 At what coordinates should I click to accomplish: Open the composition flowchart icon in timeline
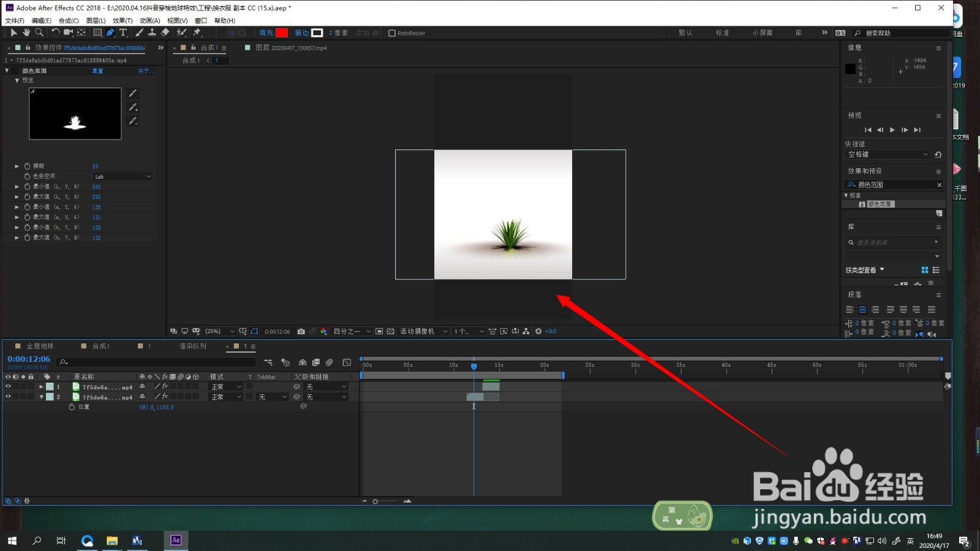268,362
